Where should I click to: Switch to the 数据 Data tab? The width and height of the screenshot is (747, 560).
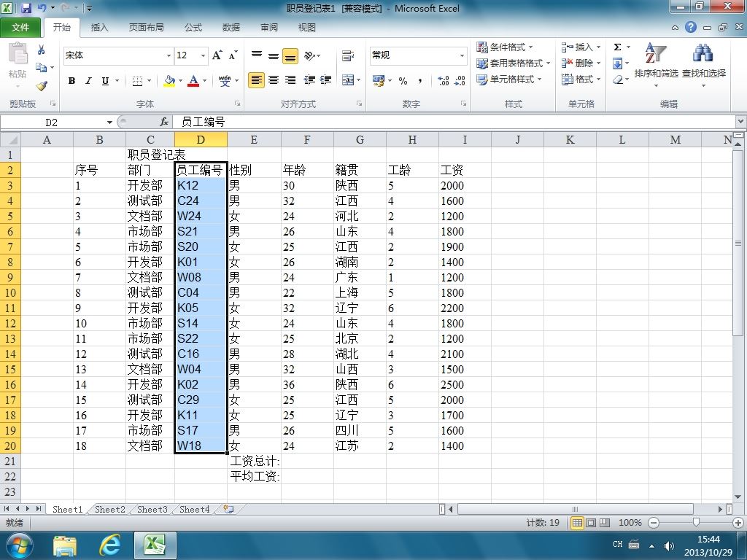point(231,28)
